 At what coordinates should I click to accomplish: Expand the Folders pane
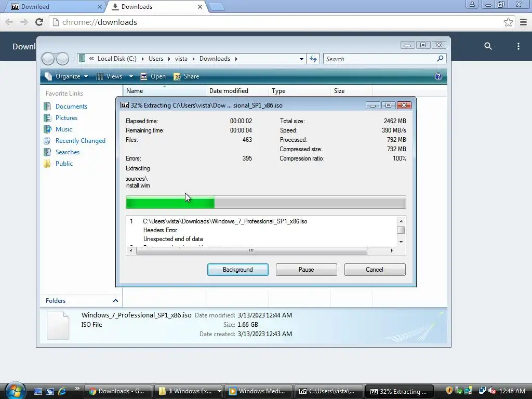(x=115, y=301)
